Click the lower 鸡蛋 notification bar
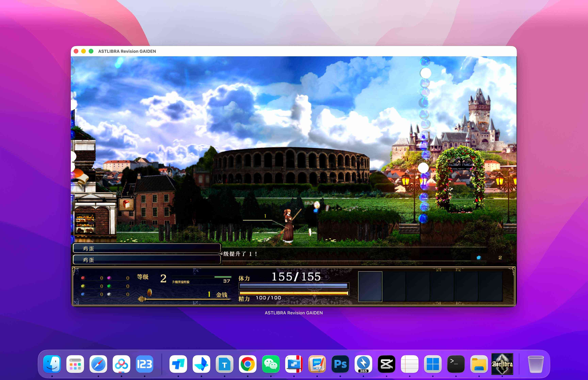This screenshot has width=588, height=380. (x=147, y=260)
